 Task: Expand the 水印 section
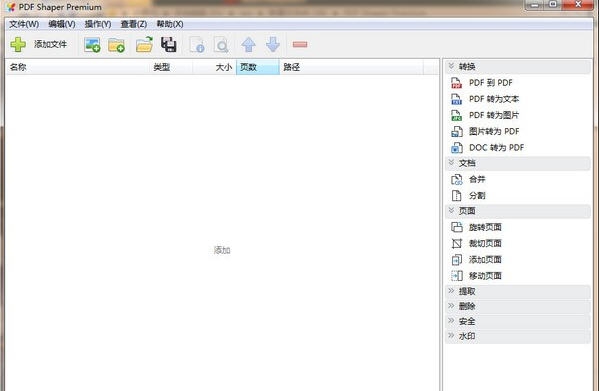point(518,336)
